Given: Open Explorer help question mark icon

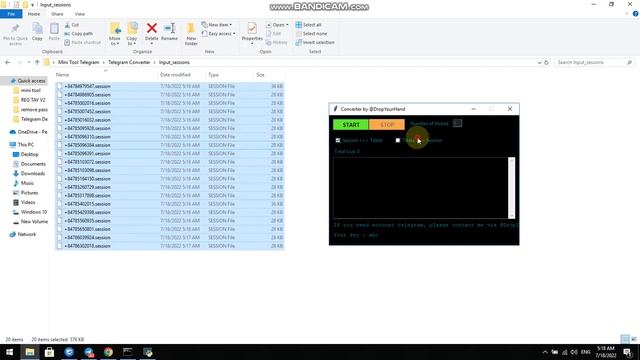Looking at the screenshot, I should coord(636,14).
